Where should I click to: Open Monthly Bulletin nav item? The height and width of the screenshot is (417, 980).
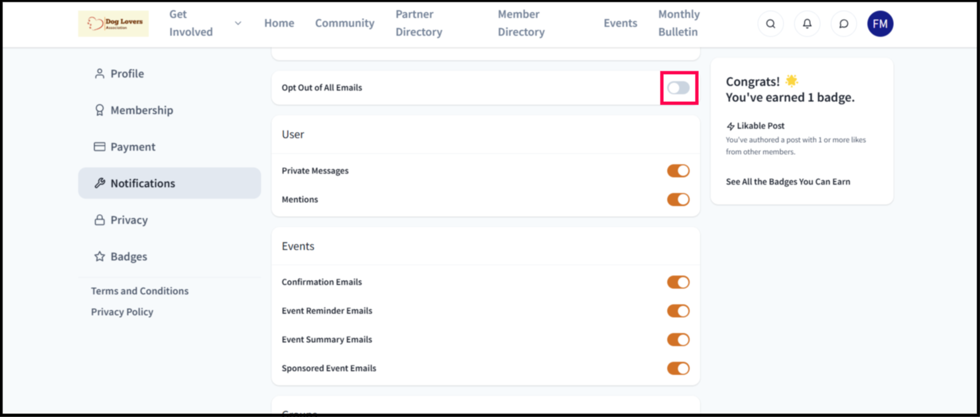pos(678,23)
